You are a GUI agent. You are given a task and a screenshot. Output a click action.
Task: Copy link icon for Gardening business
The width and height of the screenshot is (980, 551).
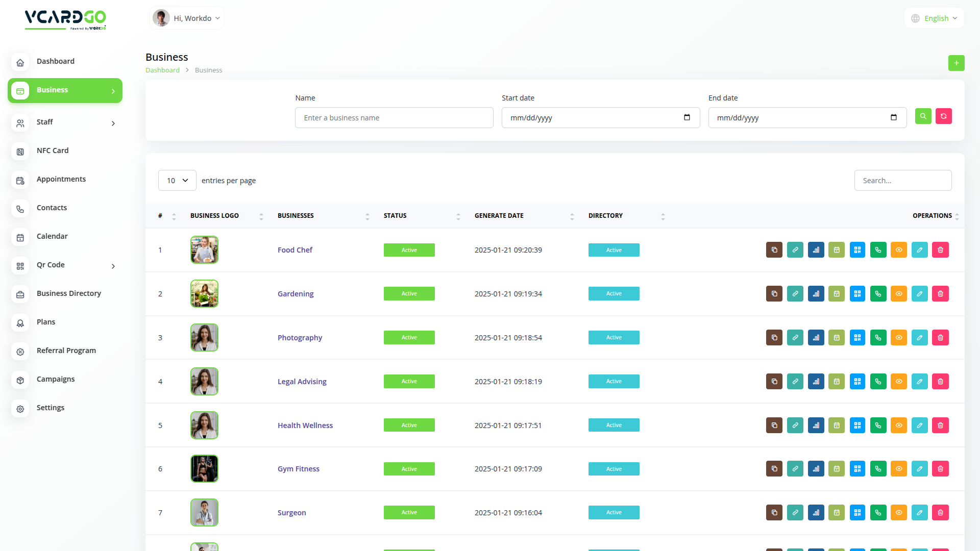[x=795, y=294]
